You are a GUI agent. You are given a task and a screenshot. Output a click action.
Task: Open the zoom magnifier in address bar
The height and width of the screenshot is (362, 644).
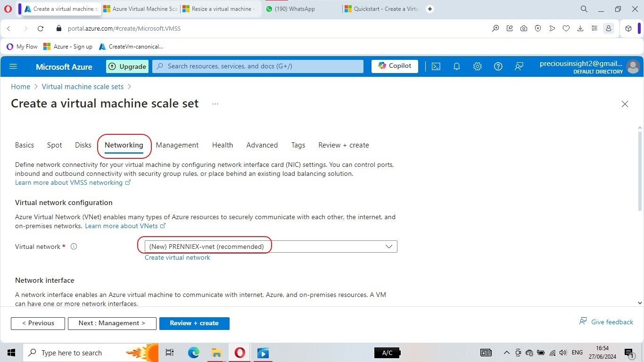click(495, 28)
